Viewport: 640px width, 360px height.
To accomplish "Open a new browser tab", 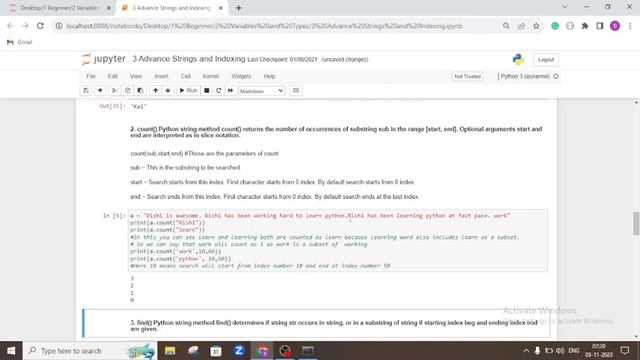I will pos(238,8).
